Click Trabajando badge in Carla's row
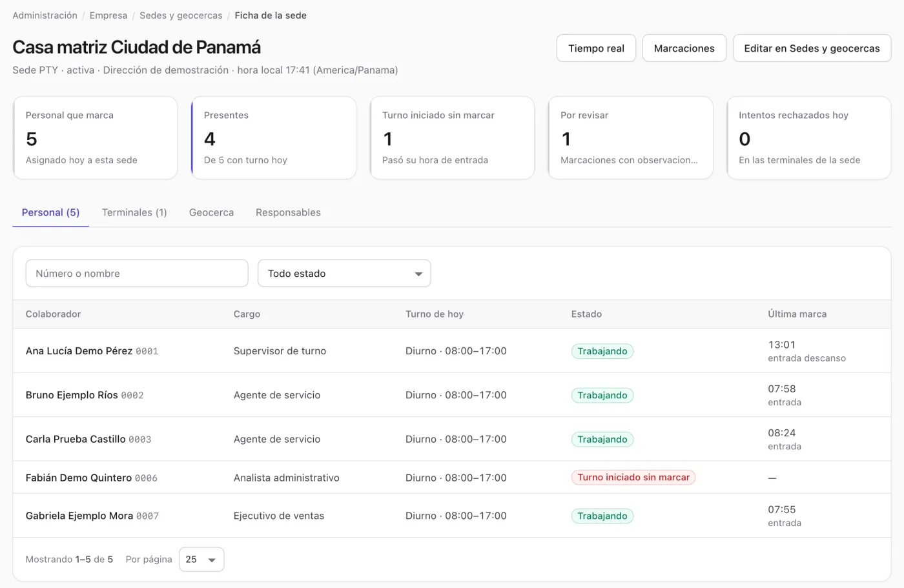The image size is (904, 588). (x=602, y=440)
